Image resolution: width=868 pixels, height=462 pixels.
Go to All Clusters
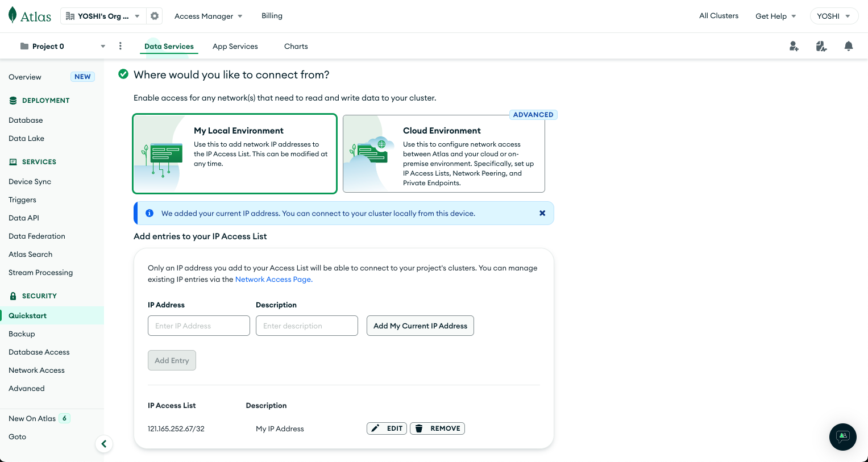click(719, 15)
